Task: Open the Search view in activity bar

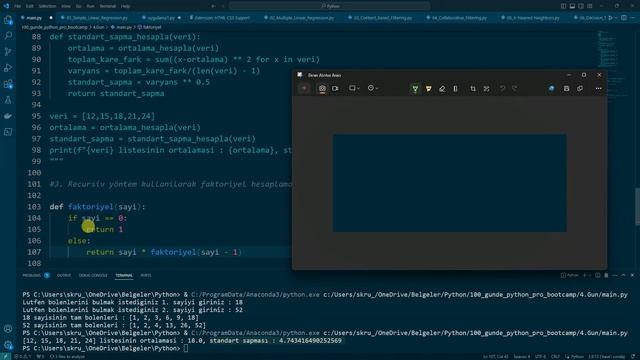Action: 8,36
